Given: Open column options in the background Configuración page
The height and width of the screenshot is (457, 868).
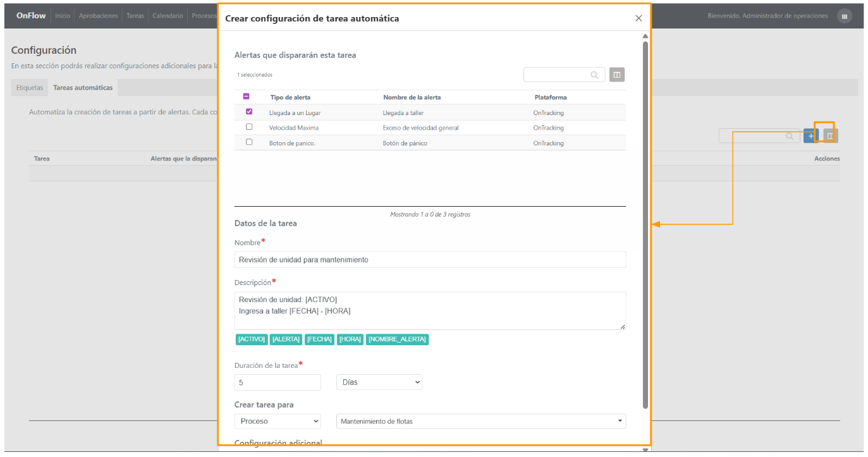Looking at the screenshot, I should (x=830, y=135).
